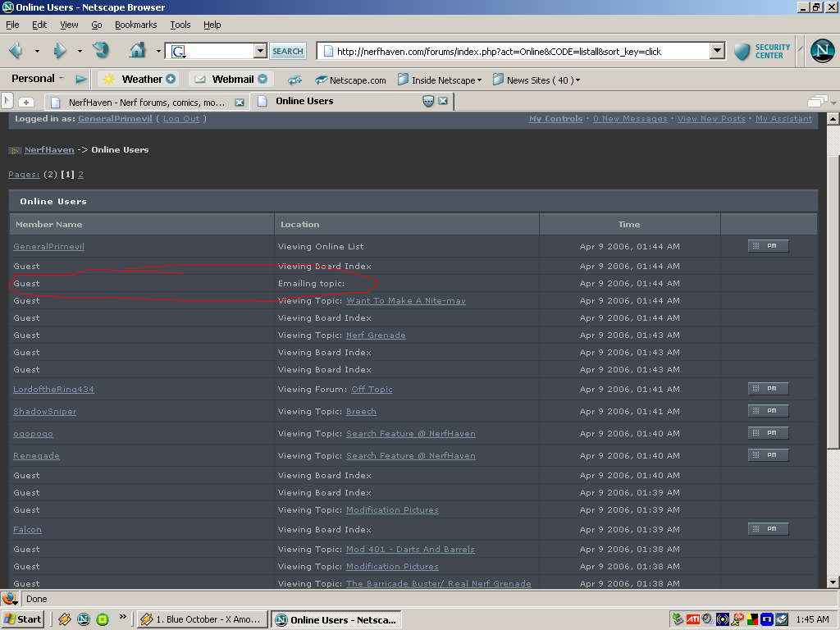The image size is (840, 630).
Task: Open the Bookmarks menu
Action: 135,25
